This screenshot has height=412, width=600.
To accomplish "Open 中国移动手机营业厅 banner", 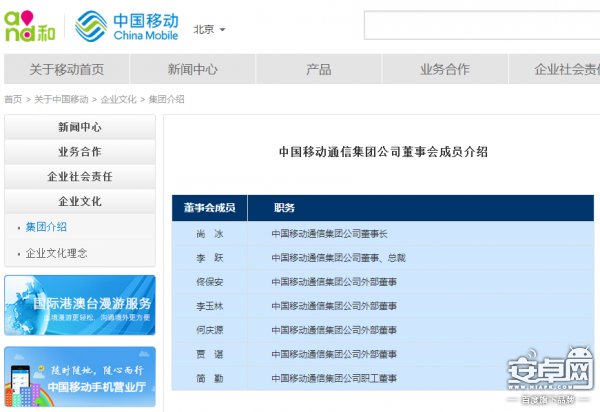I will pyautogui.click(x=80, y=376).
